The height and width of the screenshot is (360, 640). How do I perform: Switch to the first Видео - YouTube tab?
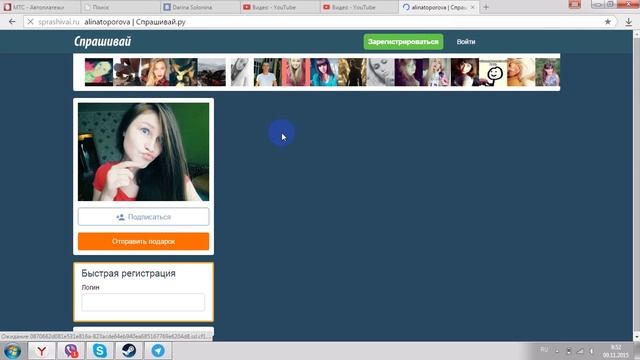coord(280,7)
